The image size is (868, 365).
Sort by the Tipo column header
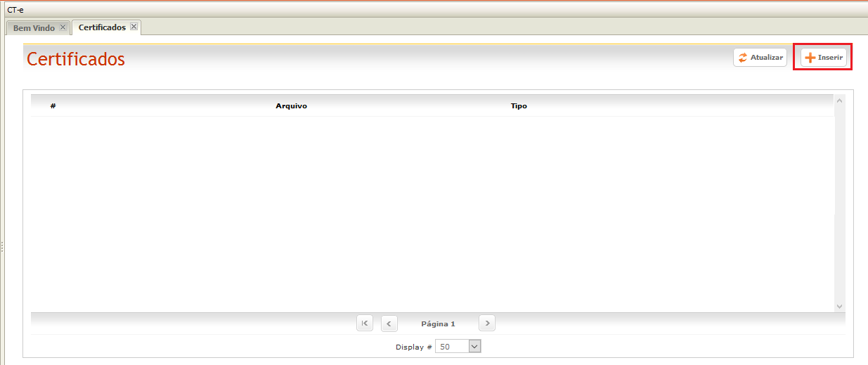tap(519, 106)
